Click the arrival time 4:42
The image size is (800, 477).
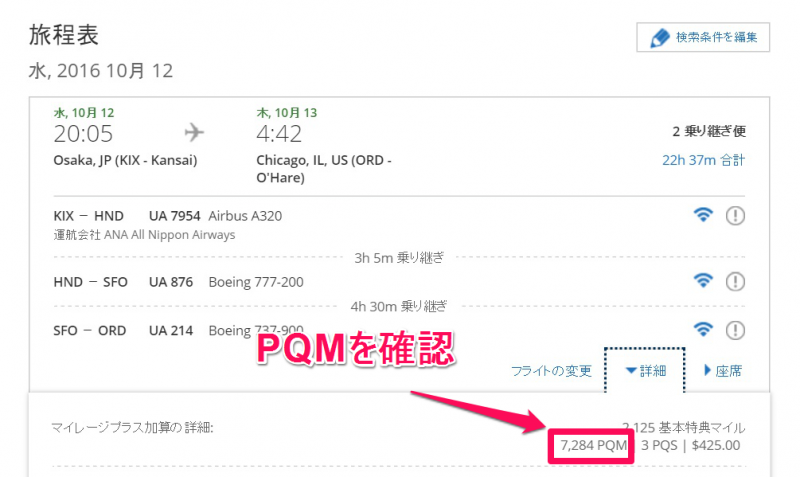click(x=279, y=134)
